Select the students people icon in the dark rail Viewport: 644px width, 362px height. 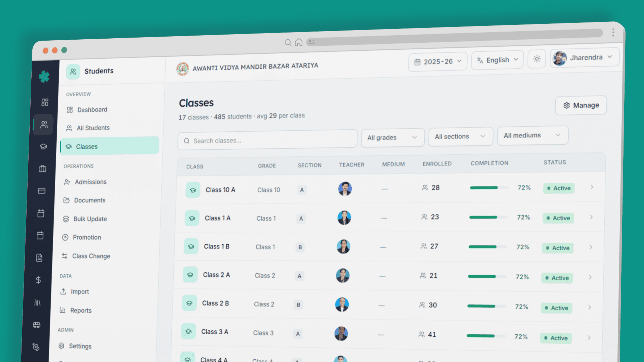(44, 124)
